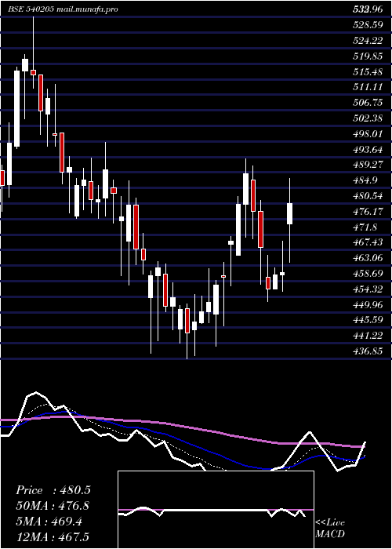Click the MACD inset chart panel

pos(216,510)
